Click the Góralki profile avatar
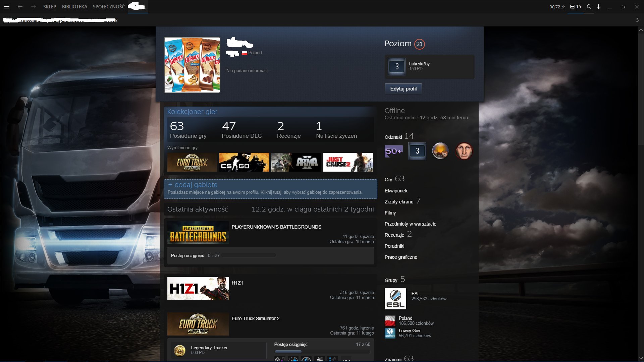The height and width of the screenshot is (362, 644). pos(192,65)
